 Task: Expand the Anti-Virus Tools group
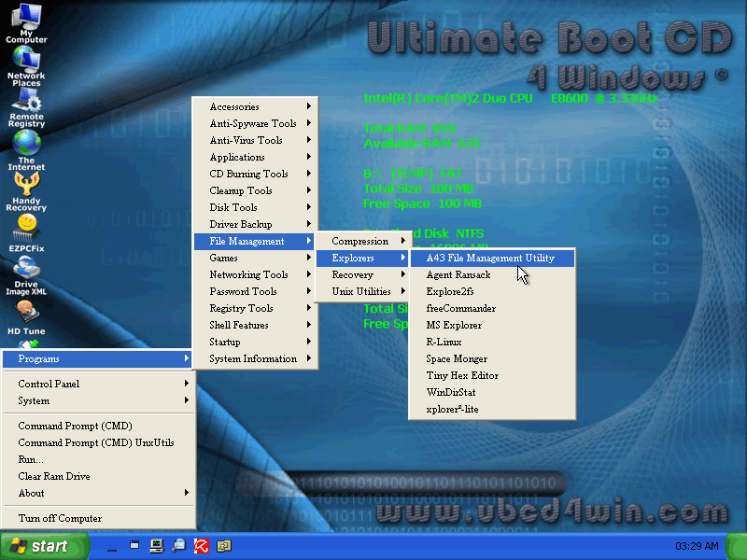tap(254, 140)
